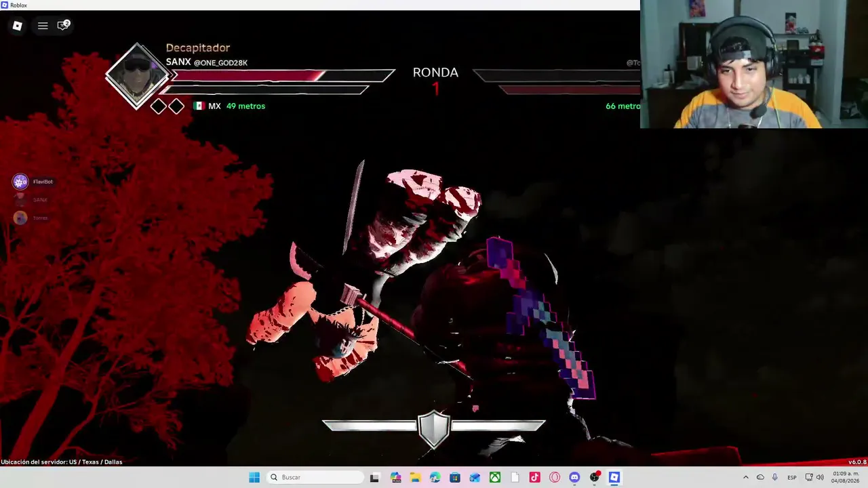Switch the ESP keyboard language

tap(792, 477)
